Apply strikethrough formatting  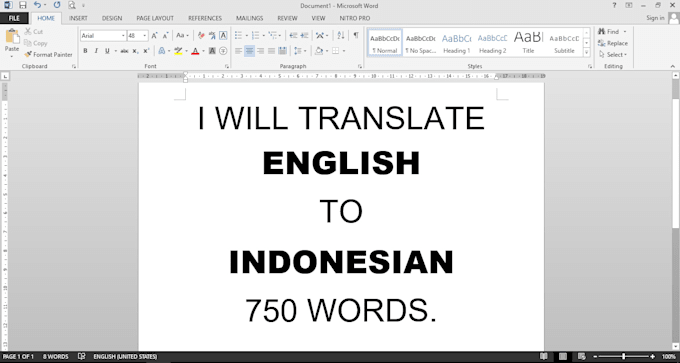[x=124, y=51]
